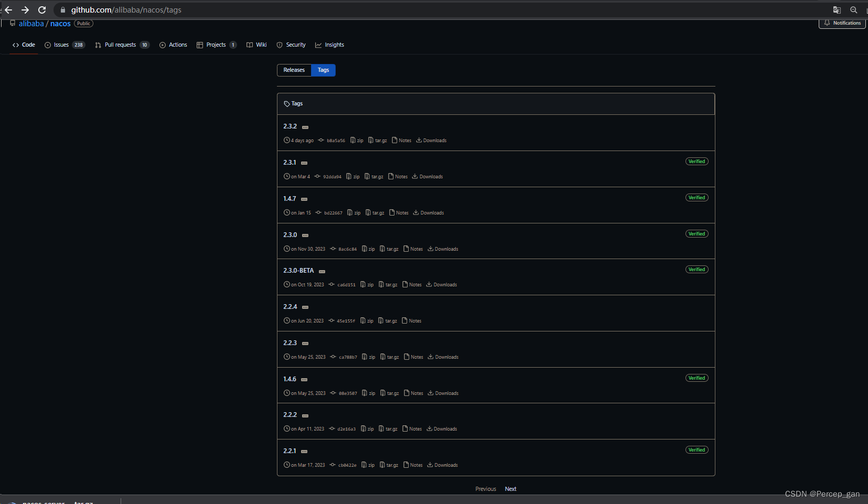Go forward using browser forward arrow

25,10
